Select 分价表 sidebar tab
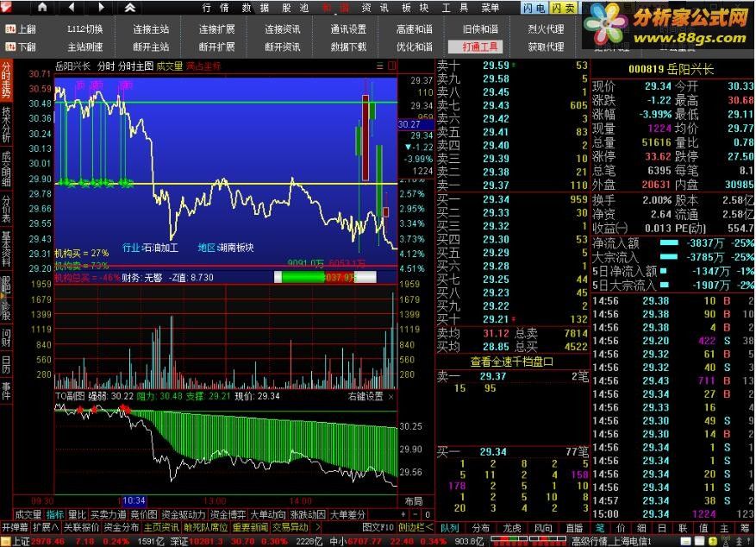Image resolution: width=756 pixels, height=547 pixels. click(x=6, y=209)
